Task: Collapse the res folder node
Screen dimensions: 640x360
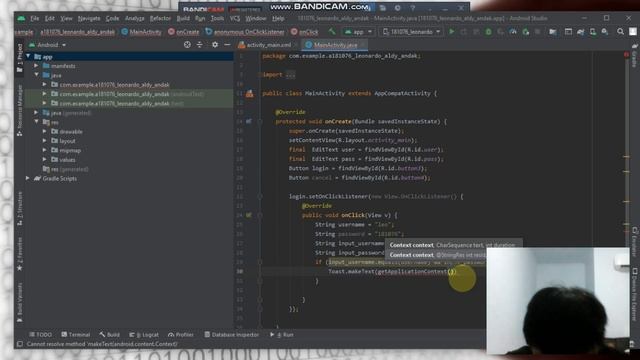Action: click(x=36, y=122)
